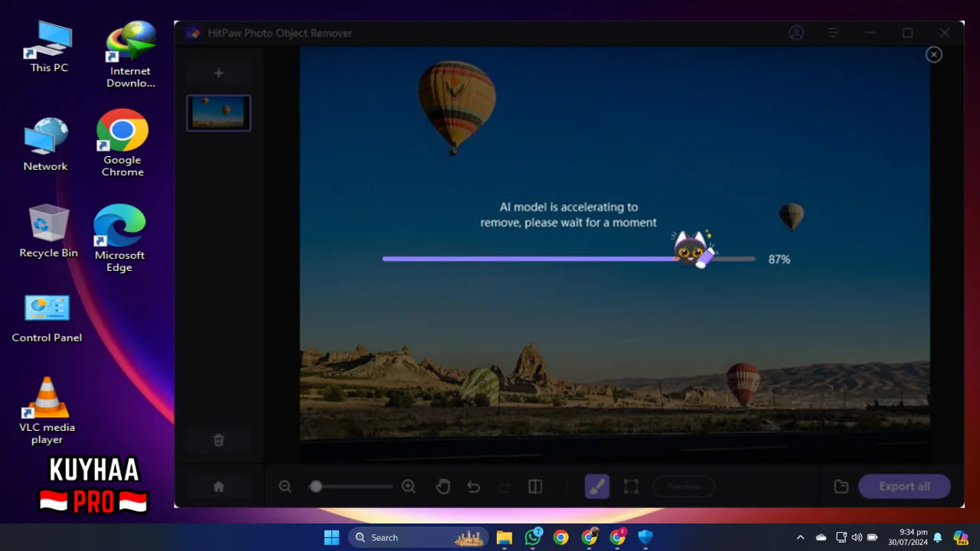The height and width of the screenshot is (551, 980).
Task: Click the removal progress bar
Action: point(568,259)
